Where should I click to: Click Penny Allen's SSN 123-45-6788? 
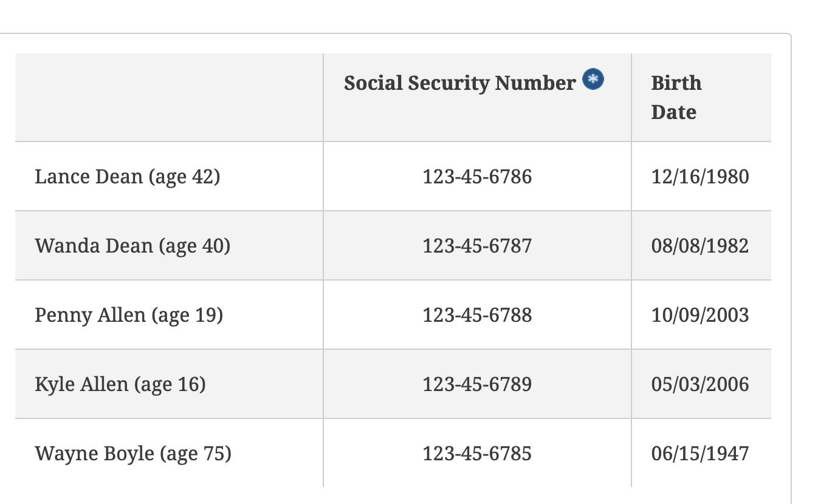click(x=477, y=315)
